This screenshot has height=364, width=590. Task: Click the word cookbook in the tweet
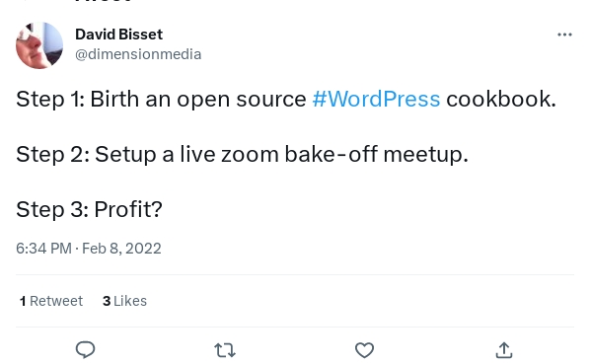(501, 99)
